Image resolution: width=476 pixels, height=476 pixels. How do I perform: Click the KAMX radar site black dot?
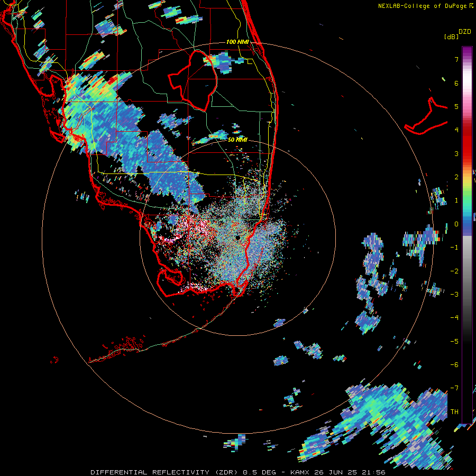(237, 238)
